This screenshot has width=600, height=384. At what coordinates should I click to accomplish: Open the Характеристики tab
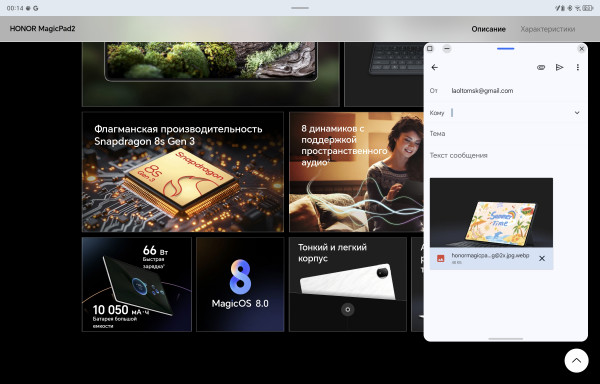point(548,29)
